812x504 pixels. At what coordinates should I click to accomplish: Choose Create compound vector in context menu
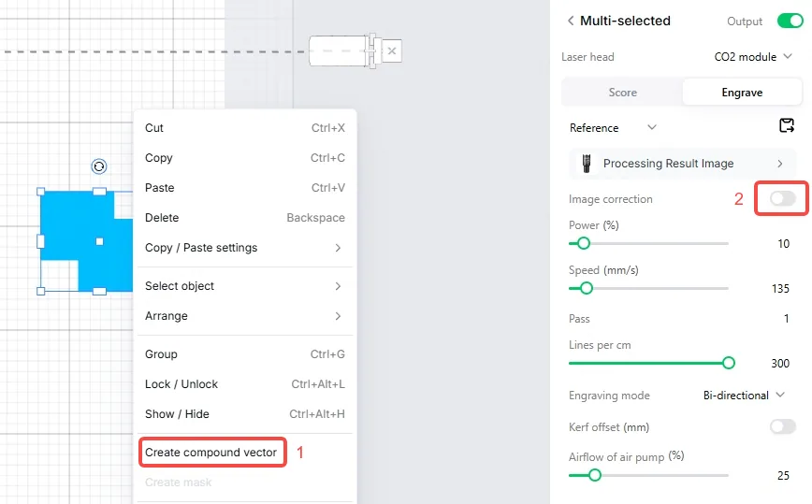pyautogui.click(x=211, y=453)
